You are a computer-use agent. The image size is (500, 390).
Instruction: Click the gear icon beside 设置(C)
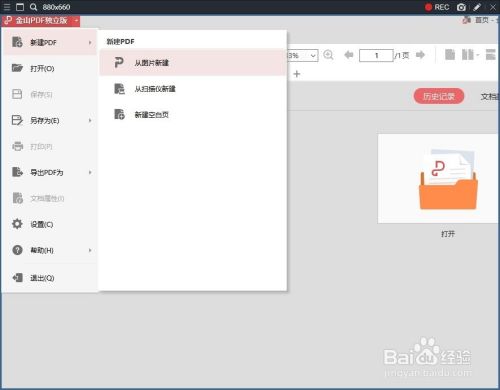tap(17, 224)
